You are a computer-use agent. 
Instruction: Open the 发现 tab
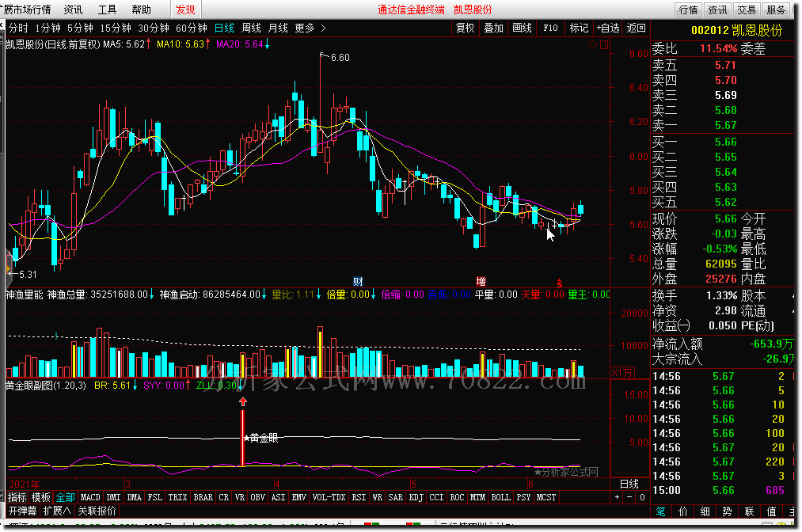[x=185, y=9]
